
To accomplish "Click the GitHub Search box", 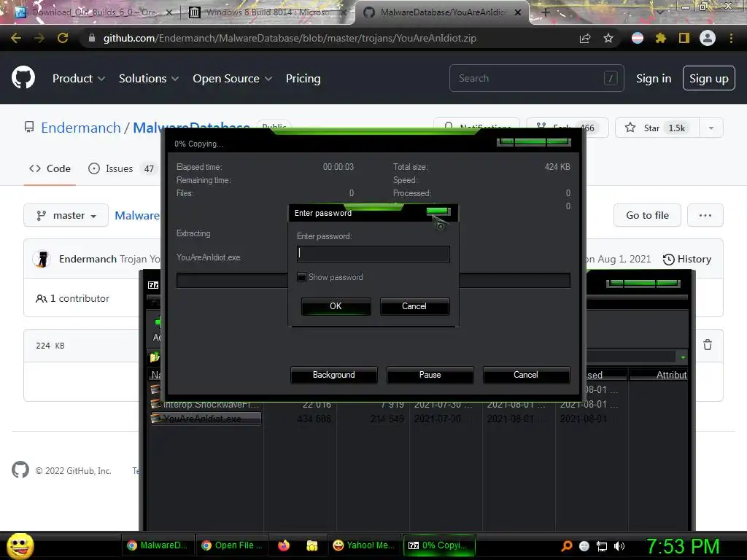I will coord(536,78).
